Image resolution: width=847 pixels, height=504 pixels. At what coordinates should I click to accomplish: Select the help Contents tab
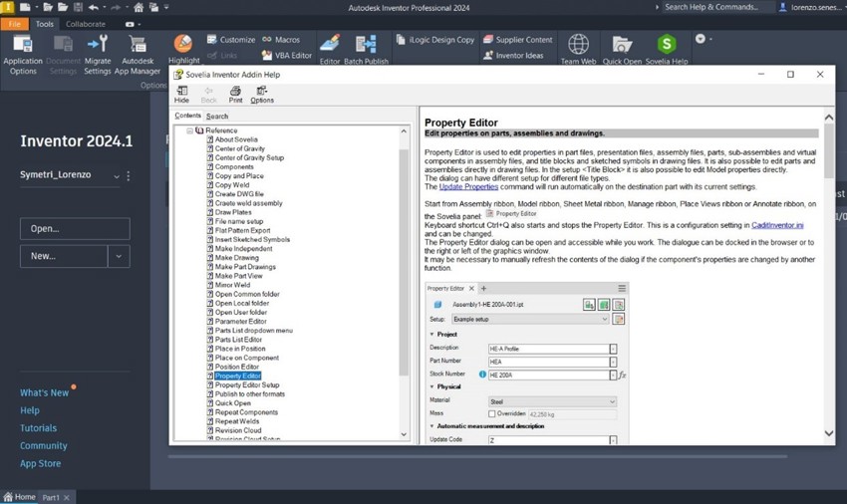tap(187, 116)
